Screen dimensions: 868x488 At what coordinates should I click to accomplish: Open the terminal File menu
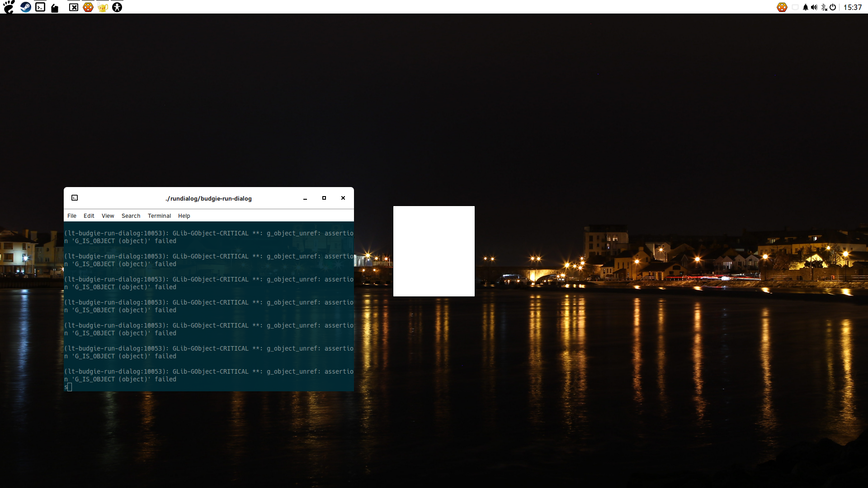coord(72,216)
